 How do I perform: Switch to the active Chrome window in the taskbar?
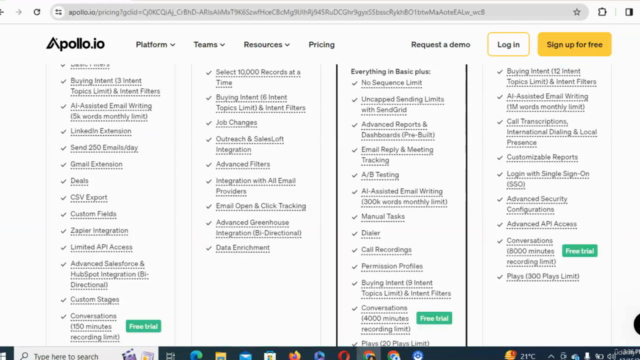(369, 356)
